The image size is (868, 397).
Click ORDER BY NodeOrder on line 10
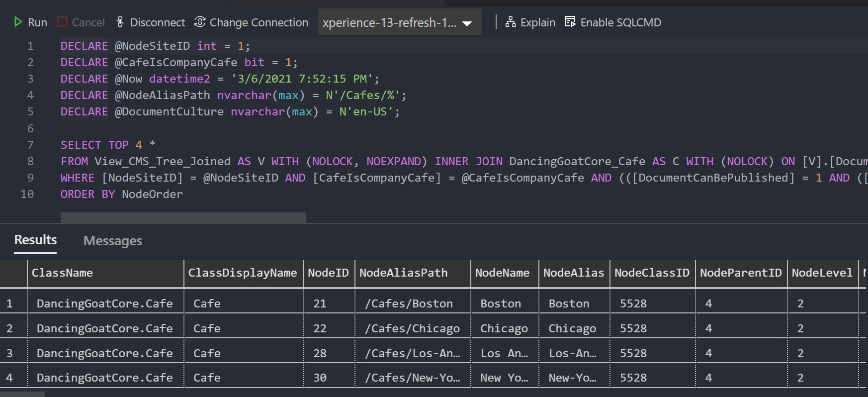(x=122, y=194)
